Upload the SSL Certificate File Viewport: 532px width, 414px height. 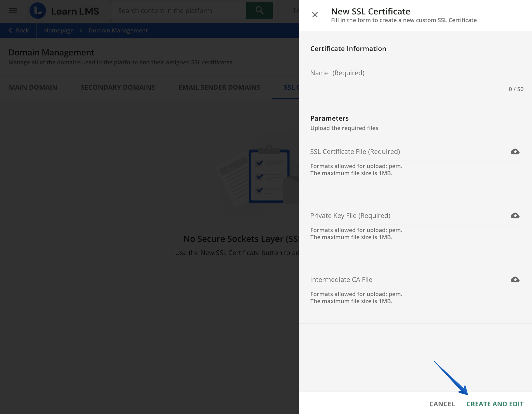(x=515, y=152)
